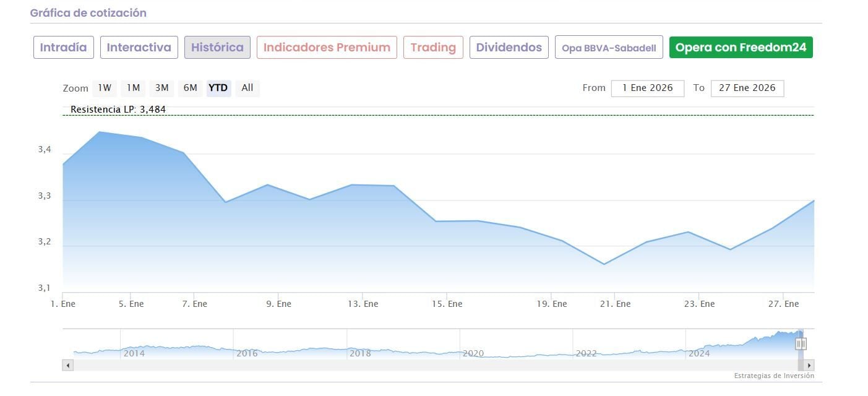The image size is (868, 396).
Task: Set zoom range to 1W
Action: [x=105, y=88]
